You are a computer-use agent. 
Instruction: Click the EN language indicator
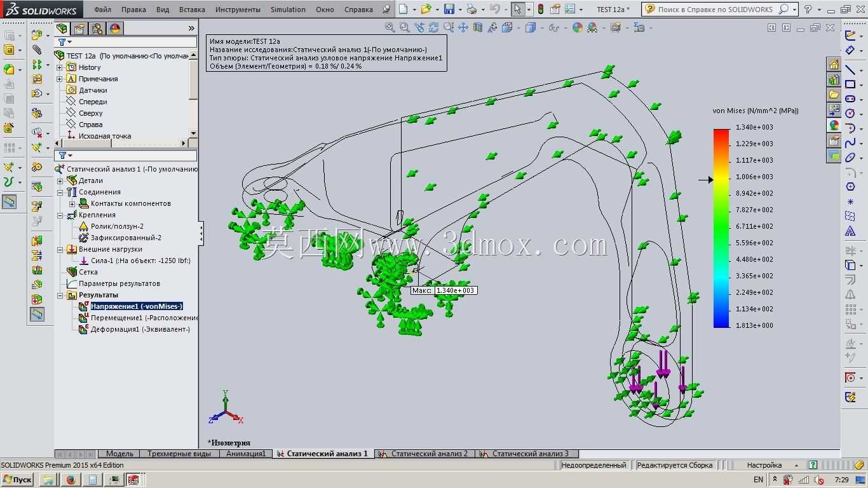tap(758, 480)
